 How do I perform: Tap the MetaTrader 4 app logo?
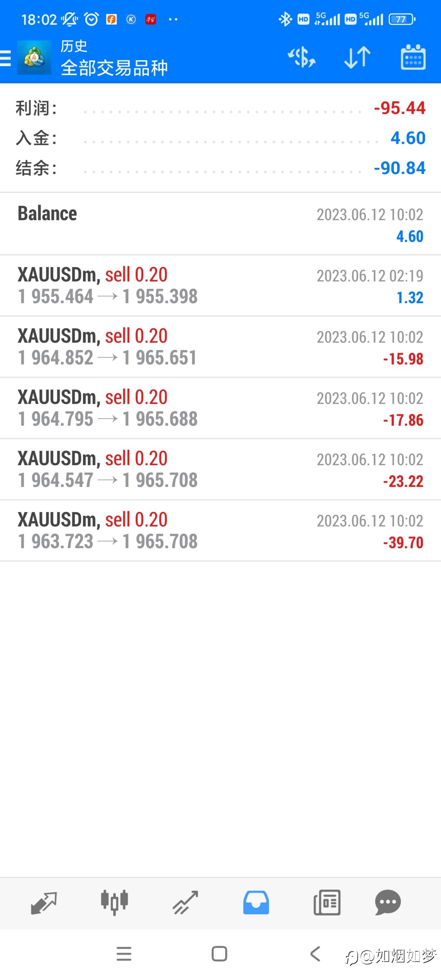(x=34, y=58)
